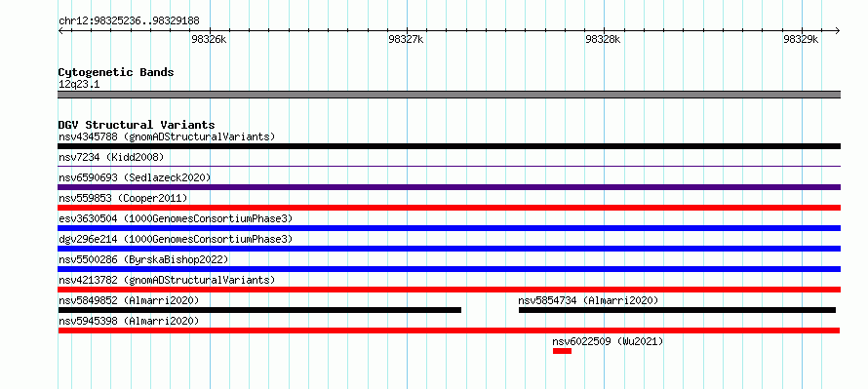Click nsv5854734 (Almarri2020) label
Screen dimensions: 868x389
588,300
